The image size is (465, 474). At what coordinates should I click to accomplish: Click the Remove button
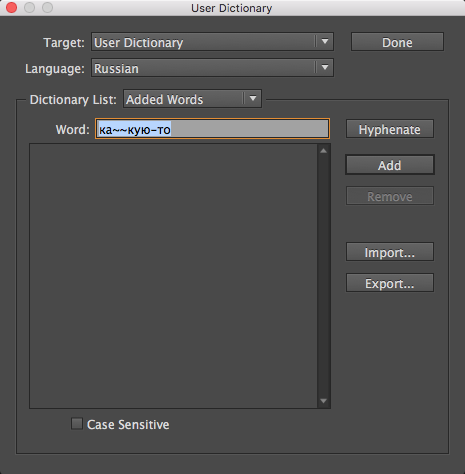point(390,196)
